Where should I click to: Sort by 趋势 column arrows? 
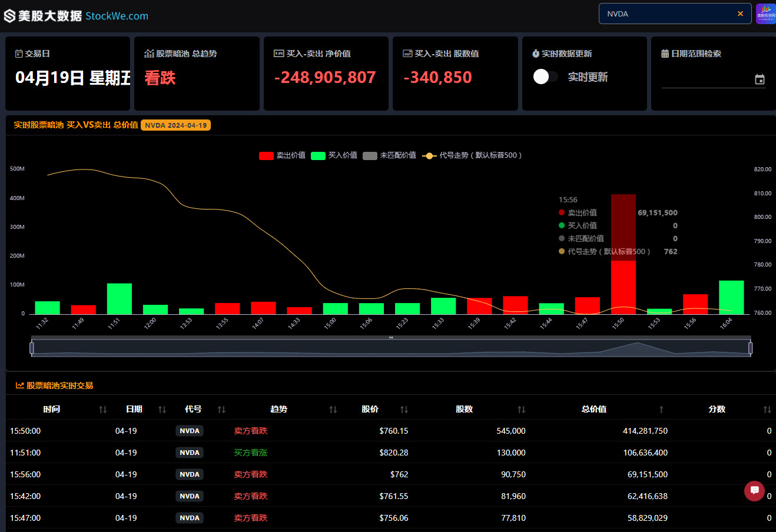coord(333,409)
